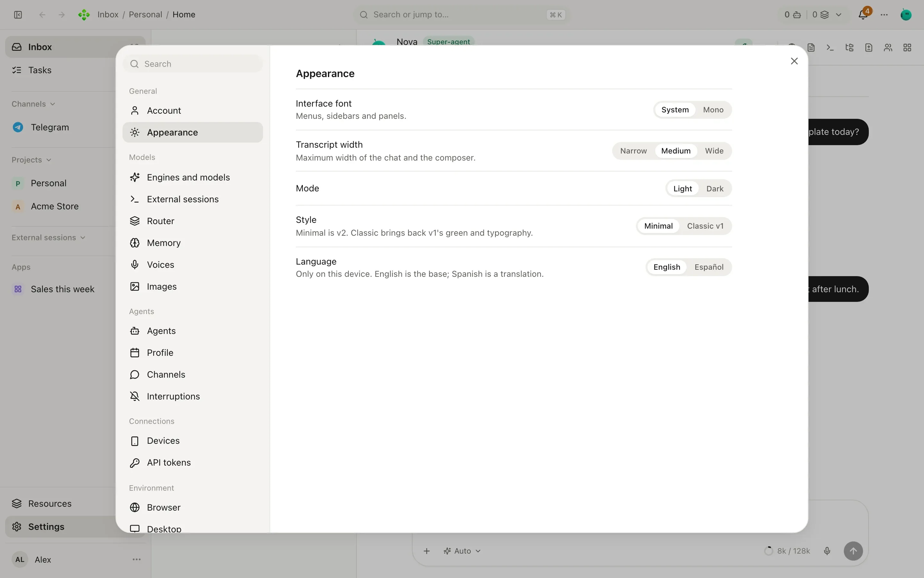The height and width of the screenshot is (578, 924).
Task: Collapse the External sessions sidebar section
Action: click(48, 237)
